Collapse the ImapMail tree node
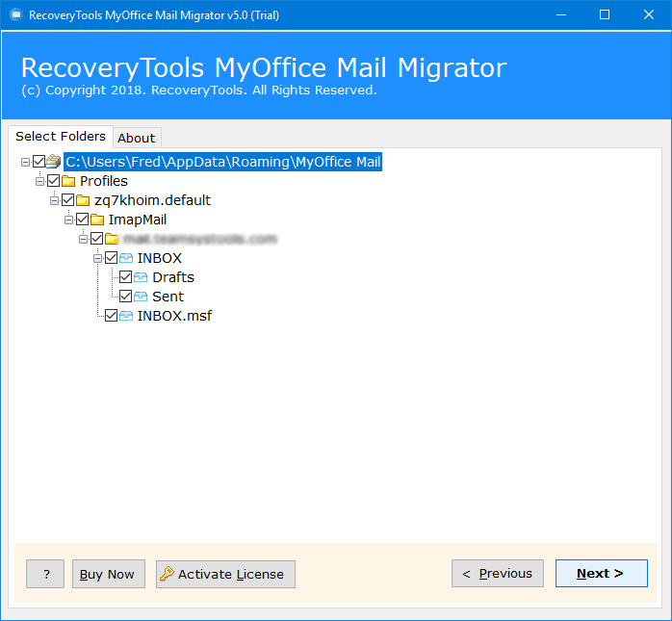This screenshot has width=672, height=621. coord(68,220)
